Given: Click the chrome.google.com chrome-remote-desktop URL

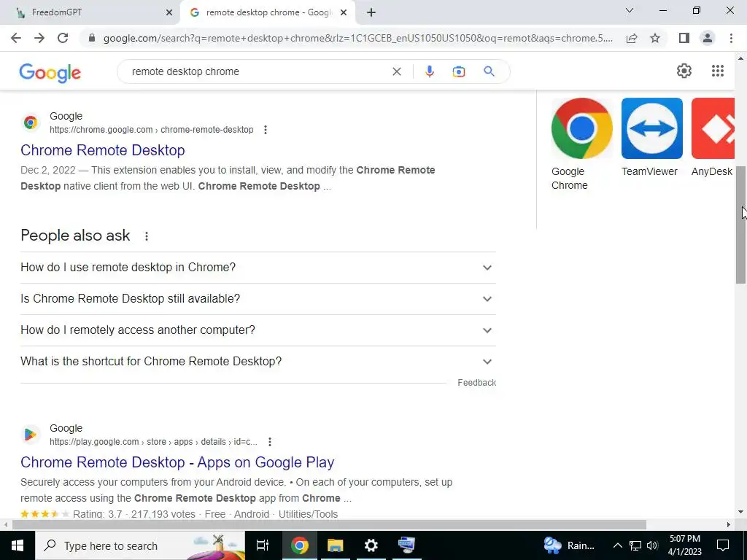Looking at the screenshot, I should coord(152,130).
